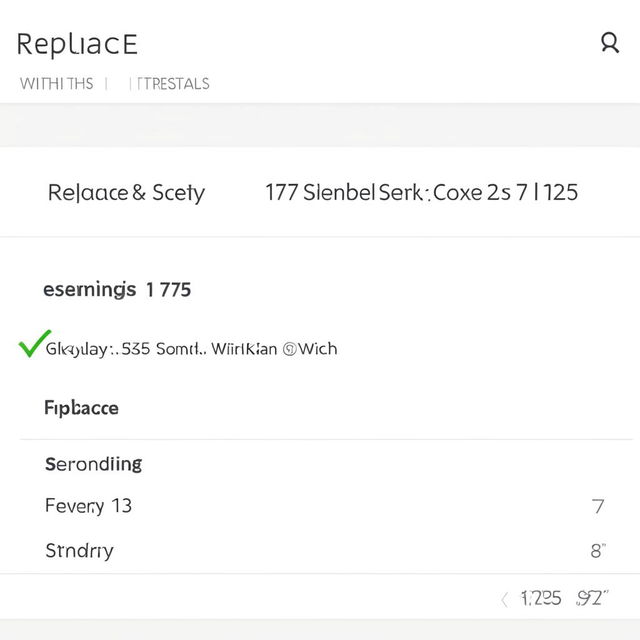Open 177 Slenbel Serk Coxe entry

coord(421,192)
